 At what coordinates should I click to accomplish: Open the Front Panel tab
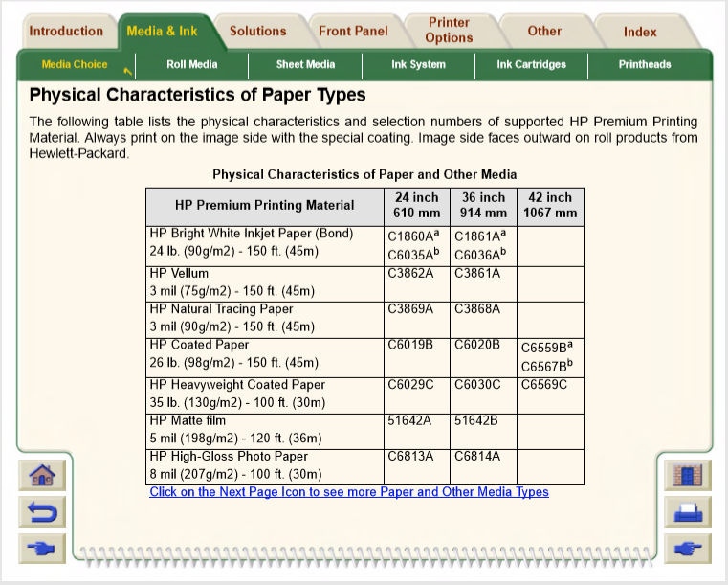[x=353, y=31]
